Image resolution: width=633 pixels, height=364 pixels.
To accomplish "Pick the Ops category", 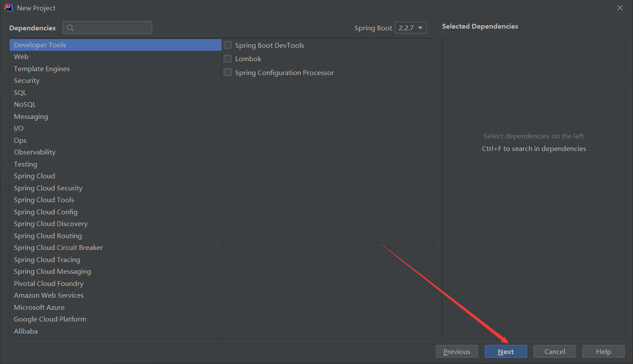I will point(115,140).
